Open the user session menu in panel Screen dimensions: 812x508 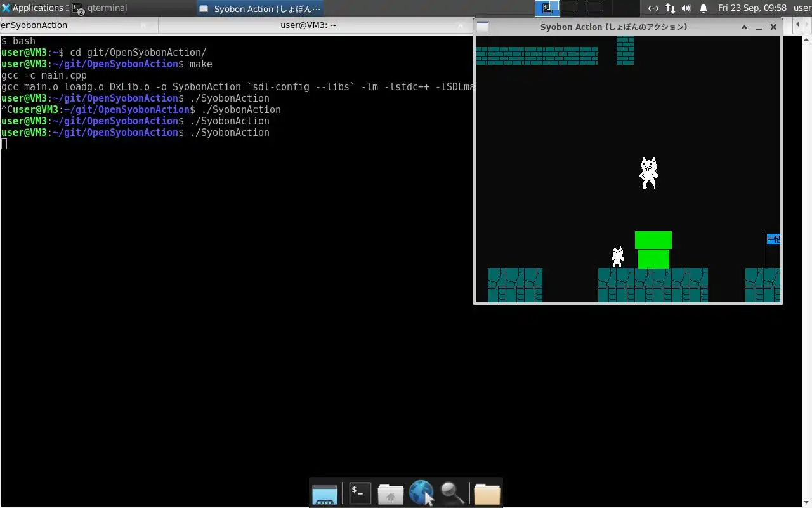click(802, 8)
